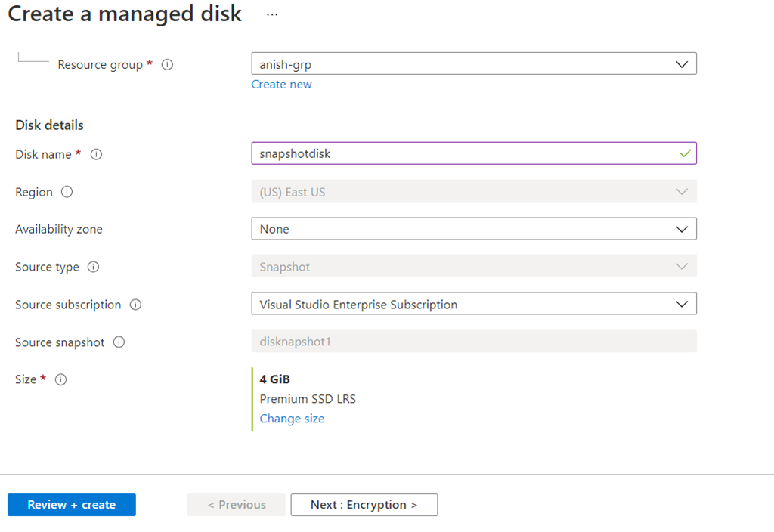Click the Source subscription info icon
The height and width of the screenshot is (532, 774).
coord(135,305)
